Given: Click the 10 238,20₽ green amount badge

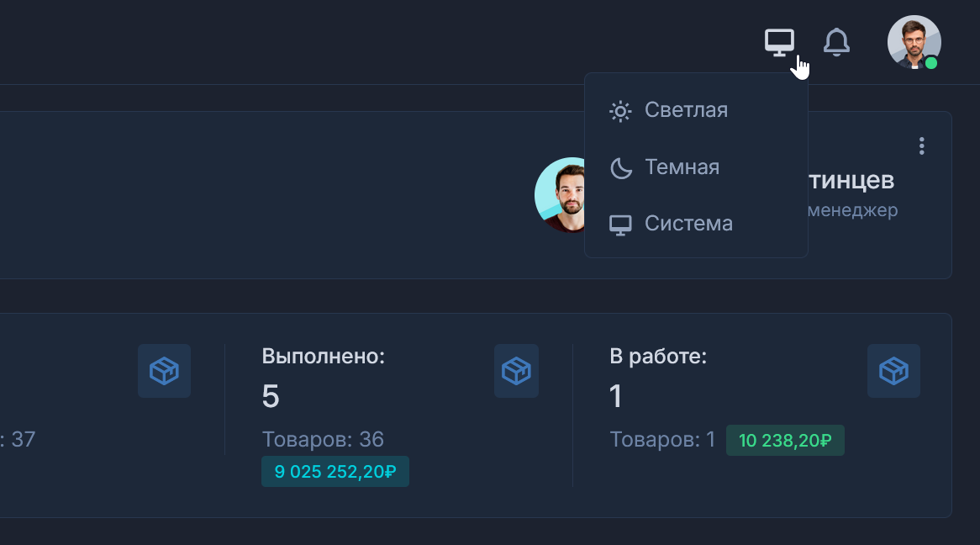Looking at the screenshot, I should pyautogui.click(x=785, y=440).
